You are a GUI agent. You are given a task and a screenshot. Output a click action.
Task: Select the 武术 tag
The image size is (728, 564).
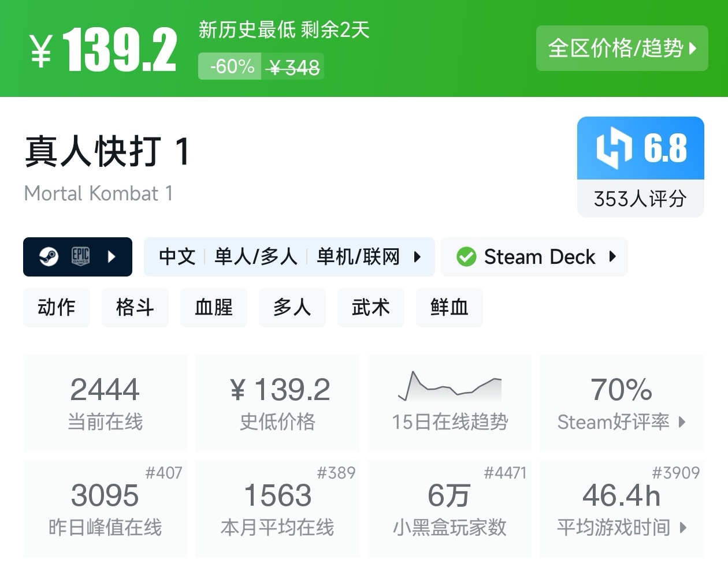point(371,307)
